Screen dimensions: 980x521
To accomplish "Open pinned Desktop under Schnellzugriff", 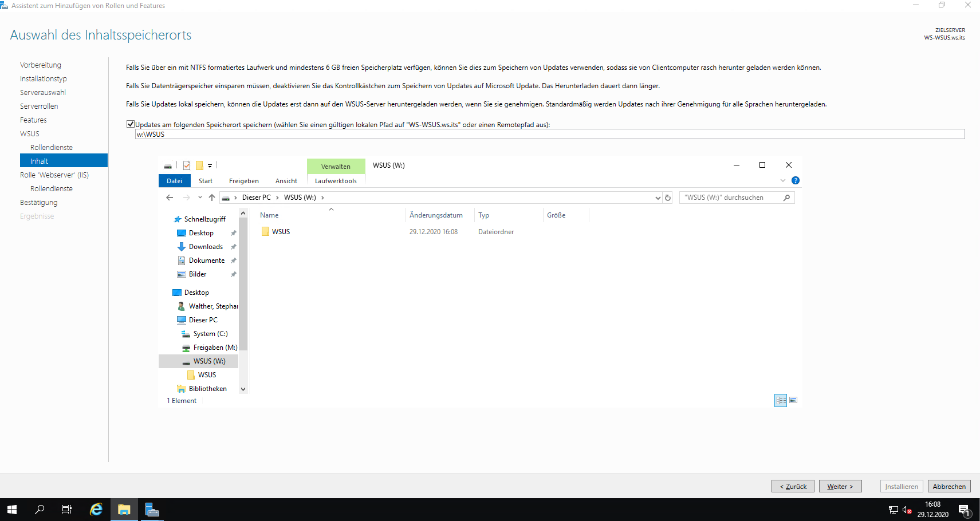I will tap(200, 233).
